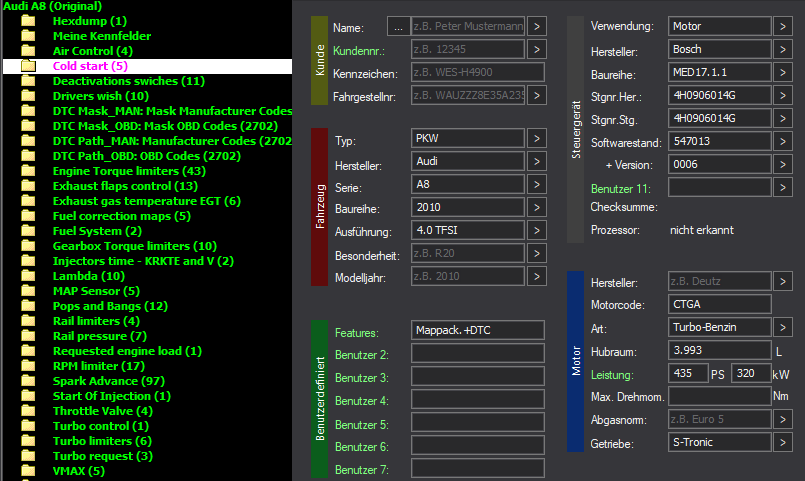
Task: Click the Leistung kW field showing 320
Action: (751, 373)
